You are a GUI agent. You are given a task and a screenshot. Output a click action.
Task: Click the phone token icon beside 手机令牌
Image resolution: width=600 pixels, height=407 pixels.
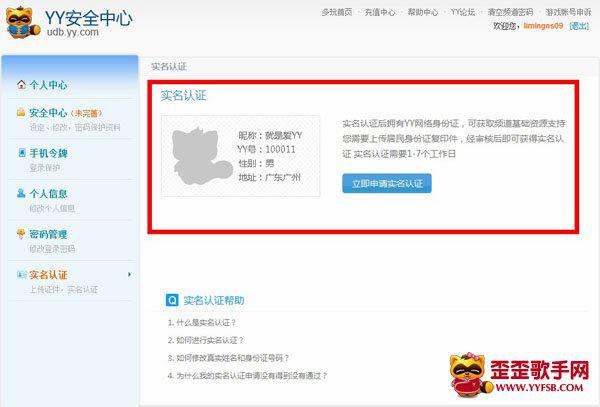[22, 153]
